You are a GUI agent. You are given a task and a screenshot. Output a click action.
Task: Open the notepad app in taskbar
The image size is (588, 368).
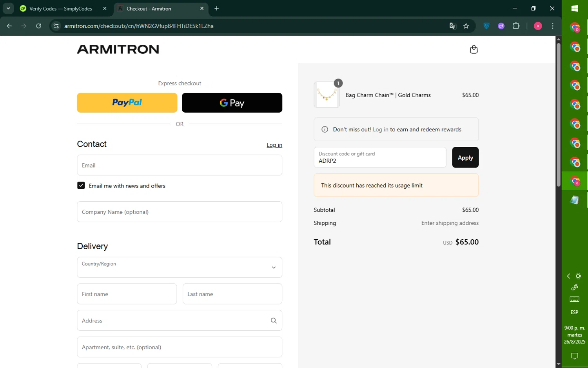point(575,200)
